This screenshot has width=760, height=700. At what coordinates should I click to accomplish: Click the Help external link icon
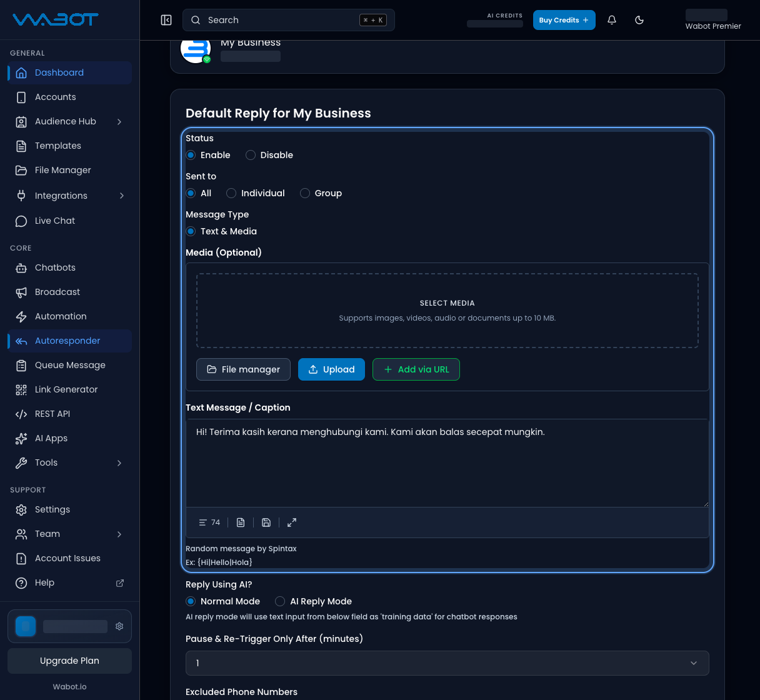120,583
